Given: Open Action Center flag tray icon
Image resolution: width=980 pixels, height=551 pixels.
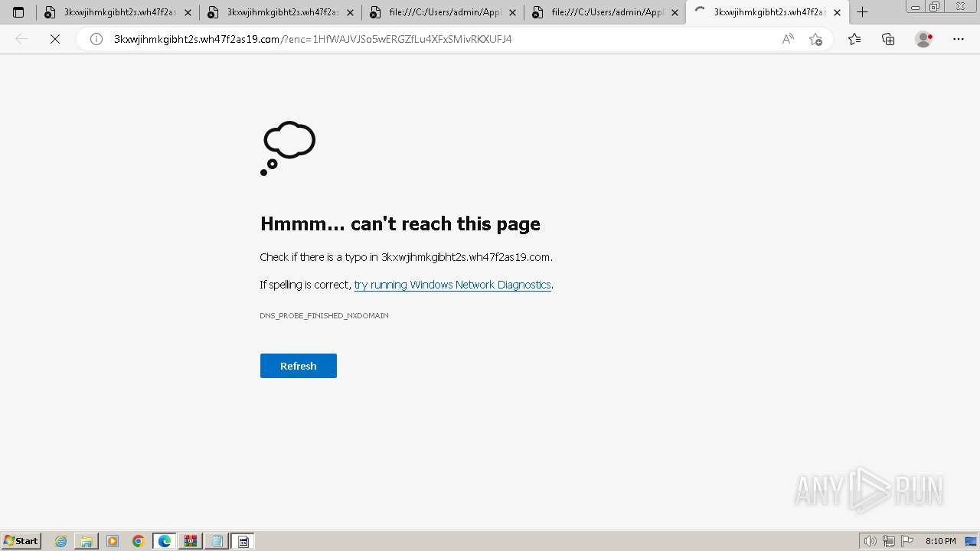Looking at the screenshot, I should coord(907,541).
